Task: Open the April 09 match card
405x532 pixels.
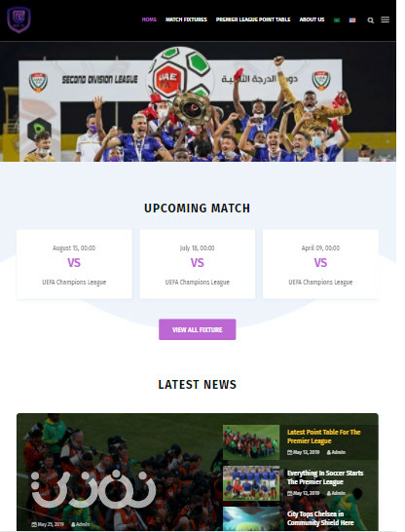Action: 320,264
